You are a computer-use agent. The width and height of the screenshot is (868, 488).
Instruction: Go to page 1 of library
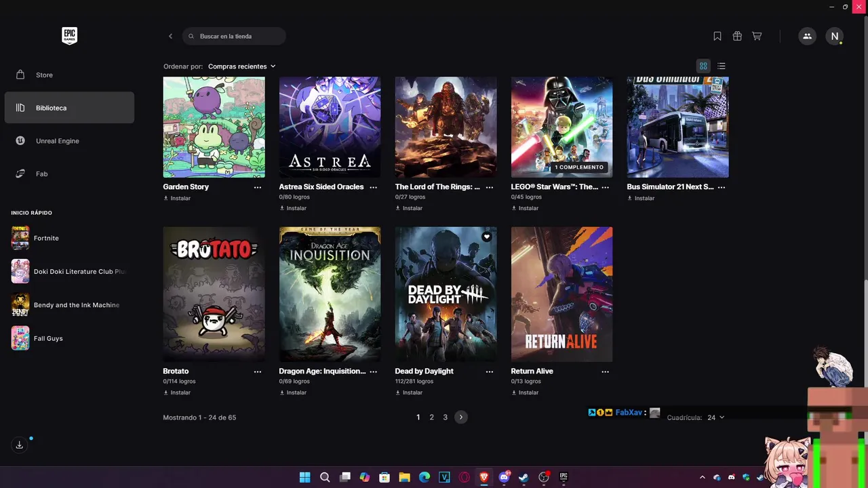tap(418, 418)
